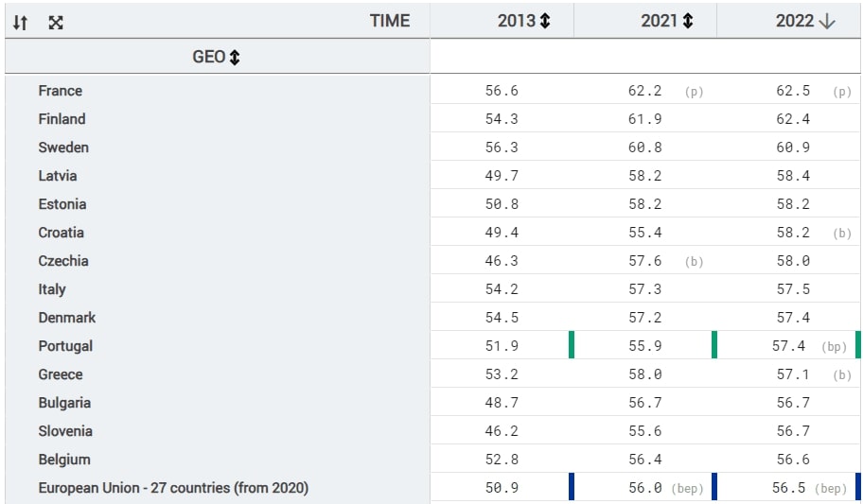
Task: Click European Union - 27 countries row label
Action: [x=173, y=488]
